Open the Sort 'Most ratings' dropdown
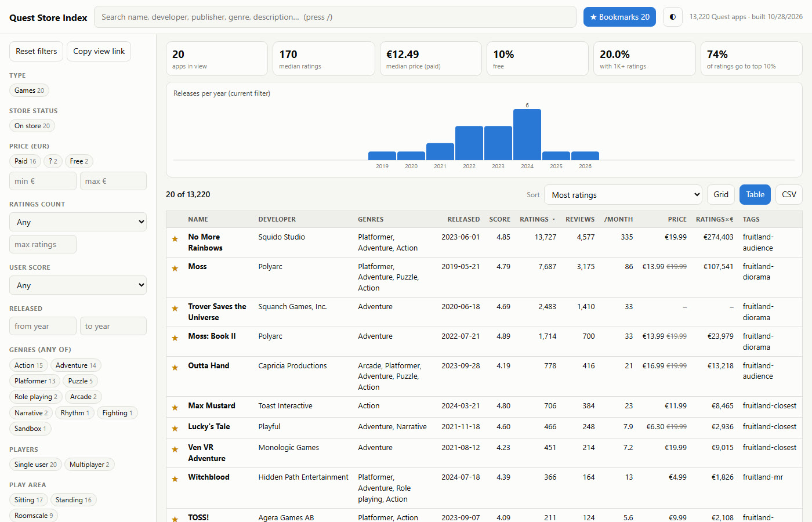Viewport: 812px width, 522px height. tap(623, 195)
